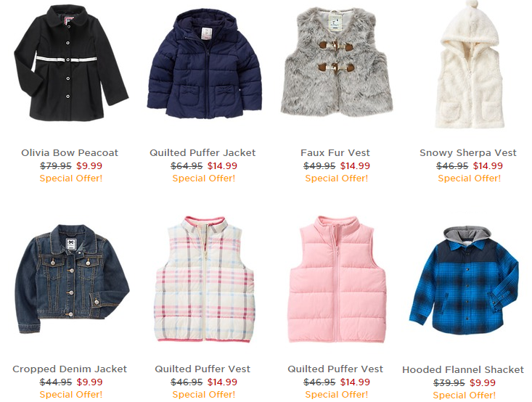Select Special Offer below Hooded Flannel Shacket
Image resolution: width=532 pixels, height=402 pixels.
point(465,395)
